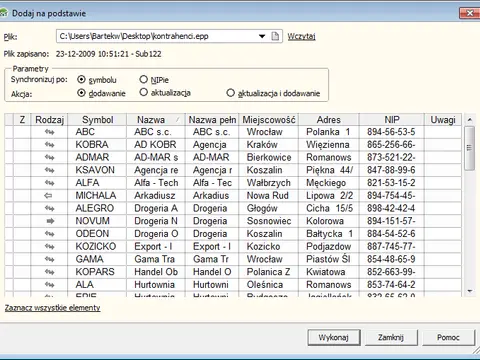The width and height of the screenshot is (480, 360).
Task: Click the Rodzaj column header
Action: click(49, 120)
